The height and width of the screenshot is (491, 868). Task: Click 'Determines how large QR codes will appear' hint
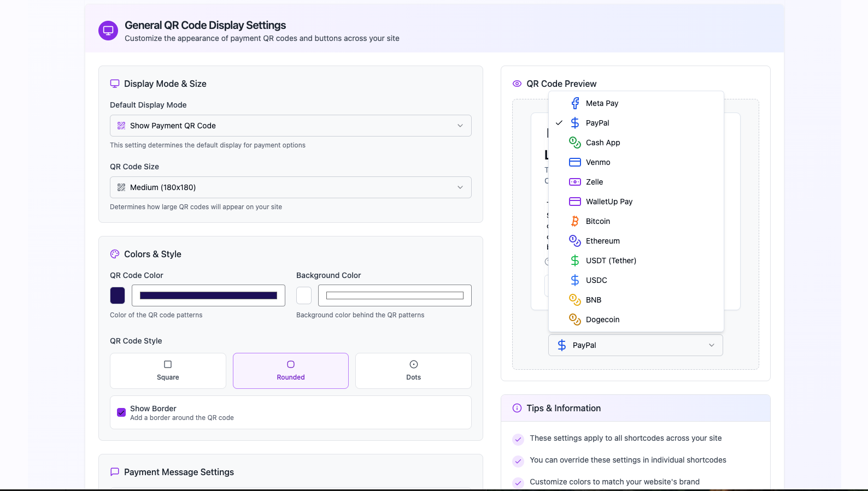coord(196,207)
